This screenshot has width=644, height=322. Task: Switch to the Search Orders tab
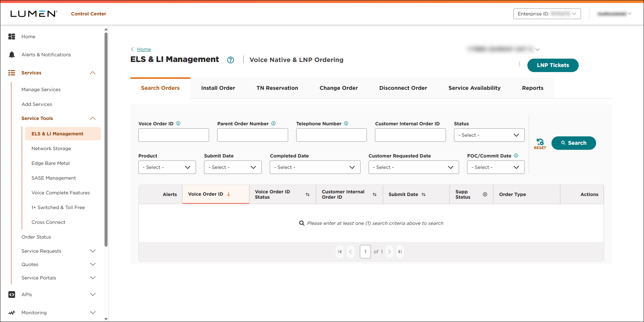160,88
